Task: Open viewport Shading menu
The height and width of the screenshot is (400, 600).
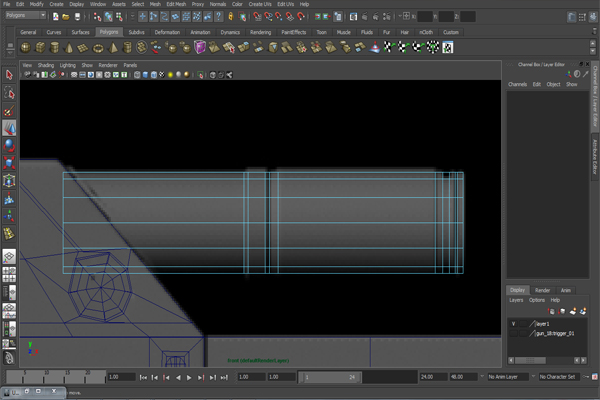Action: click(x=46, y=65)
